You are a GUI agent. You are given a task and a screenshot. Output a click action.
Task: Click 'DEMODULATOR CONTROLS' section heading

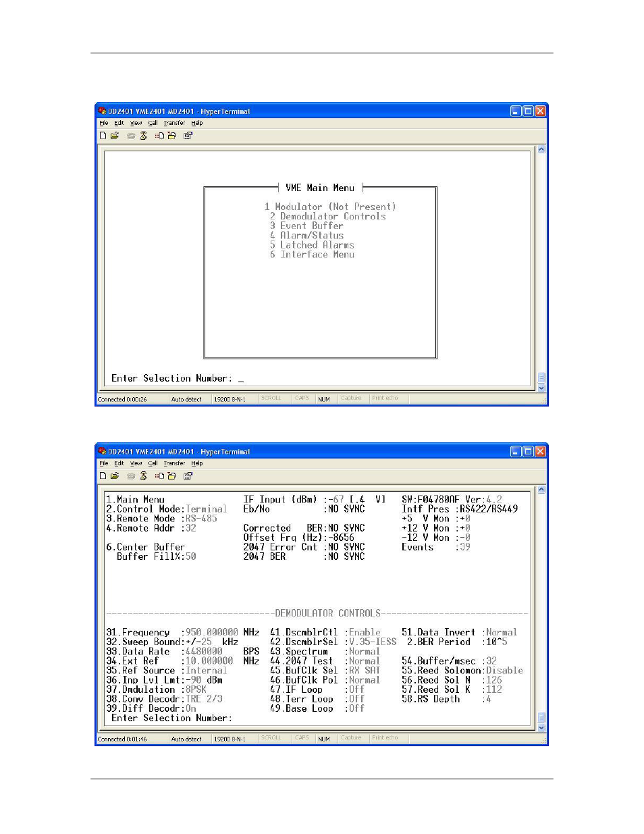click(328, 613)
